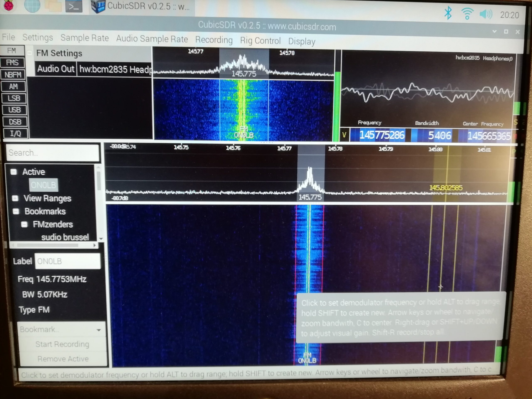The width and height of the screenshot is (532, 399).
Task: Collapse the FMzenders bookmark group
Action: coord(24,224)
